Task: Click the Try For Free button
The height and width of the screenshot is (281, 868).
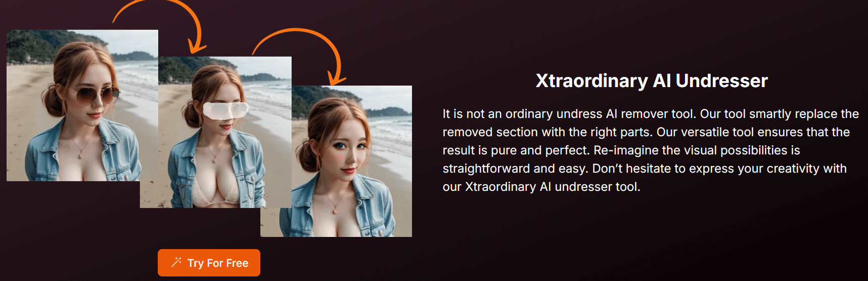Action: pos(209,263)
